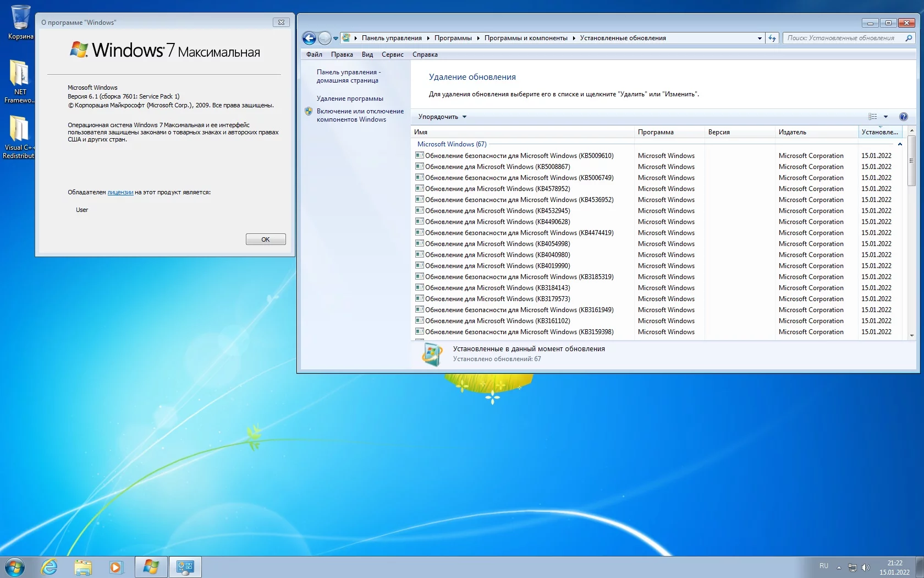Click the Удаление программы link
924x578 pixels.
(x=350, y=99)
